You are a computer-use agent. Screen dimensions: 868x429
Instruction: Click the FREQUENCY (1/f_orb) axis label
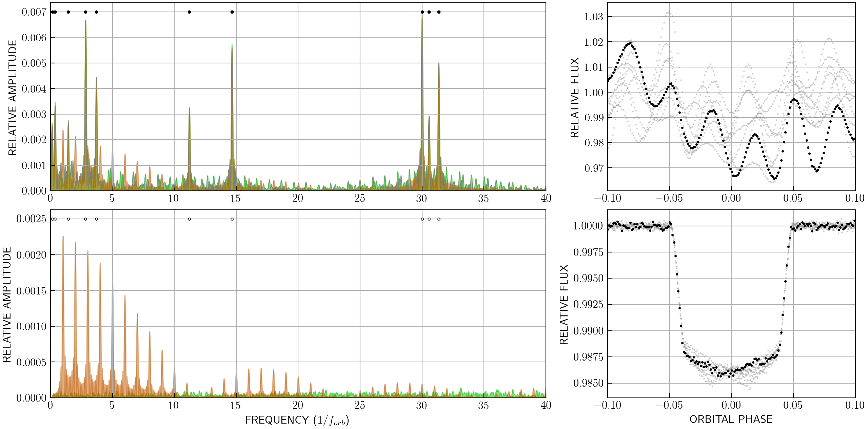click(x=297, y=420)
